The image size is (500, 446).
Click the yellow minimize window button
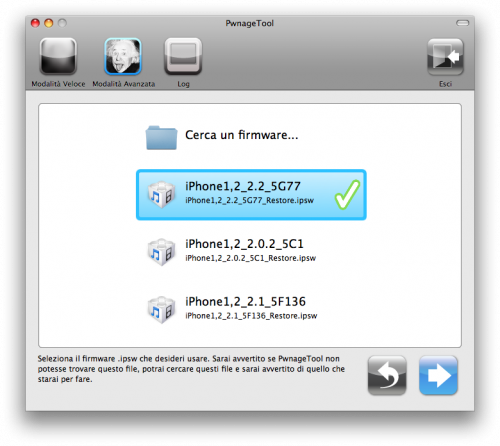click(x=49, y=23)
